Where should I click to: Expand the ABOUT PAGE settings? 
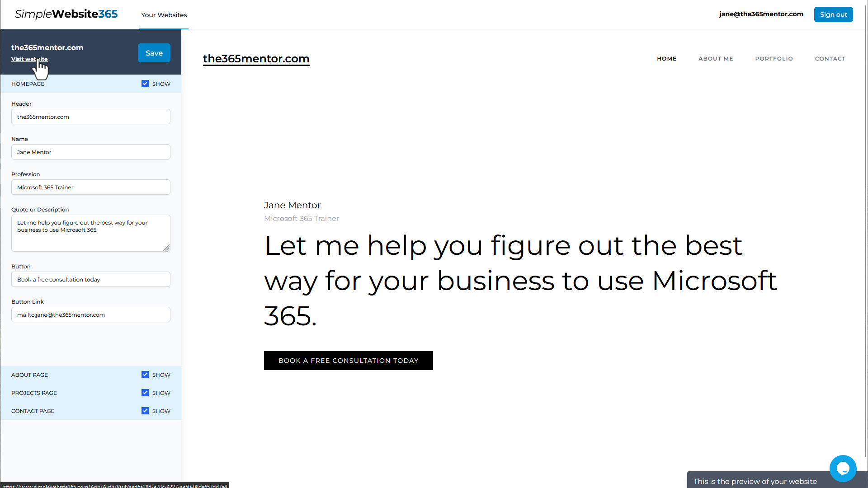pos(29,374)
